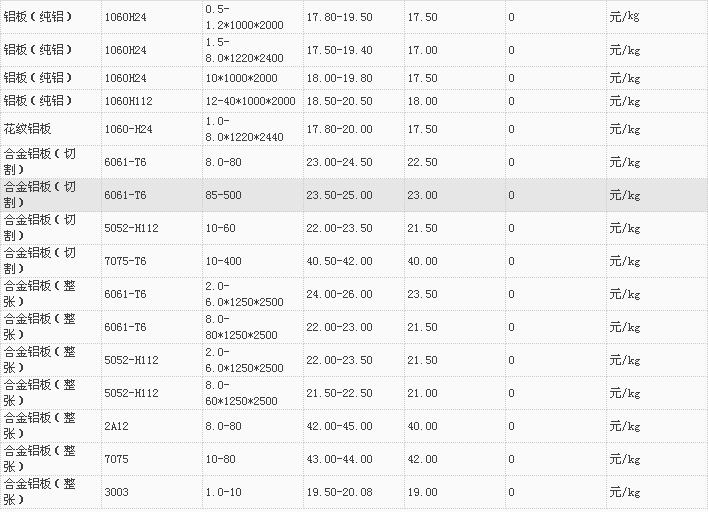Select the 7075-T6 grade cell
The width and height of the screenshot is (708, 512).
coord(125,261)
